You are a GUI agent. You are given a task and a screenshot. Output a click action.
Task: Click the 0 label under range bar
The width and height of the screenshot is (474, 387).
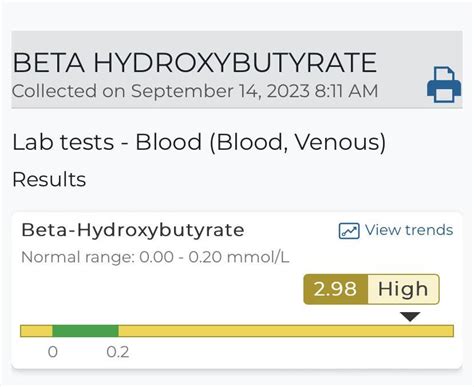[53, 352]
